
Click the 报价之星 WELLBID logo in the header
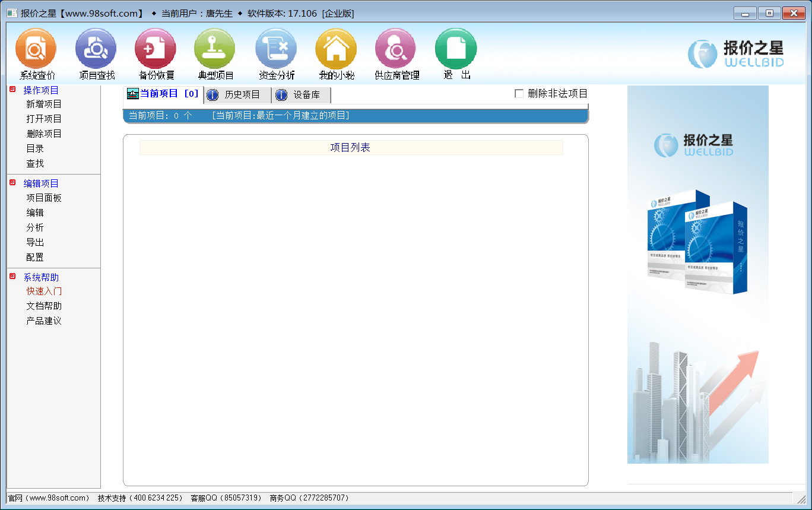[736, 53]
